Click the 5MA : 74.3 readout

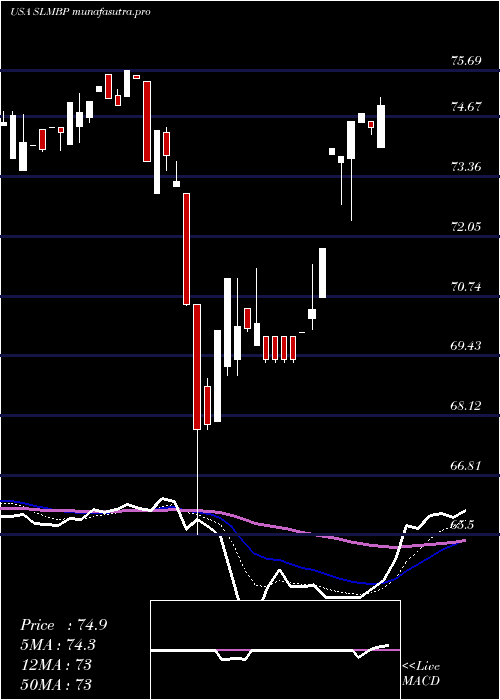click(x=58, y=645)
